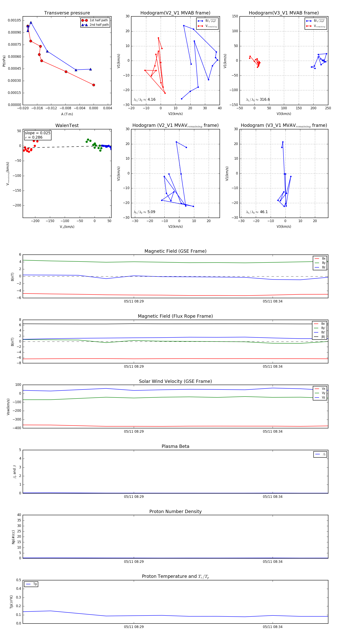Select the "1st half path" legend entry
351x644 pixels.
[95, 20]
